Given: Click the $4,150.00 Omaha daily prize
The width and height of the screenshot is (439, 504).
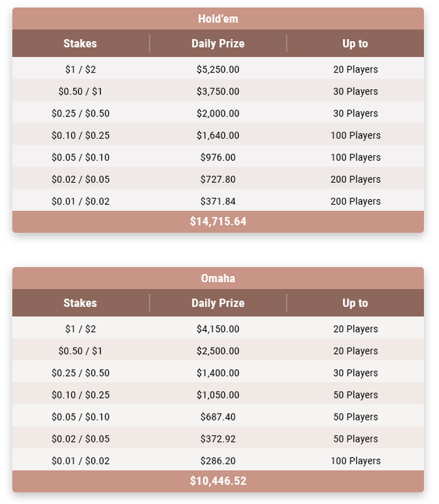Looking at the screenshot, I should 218,329.
